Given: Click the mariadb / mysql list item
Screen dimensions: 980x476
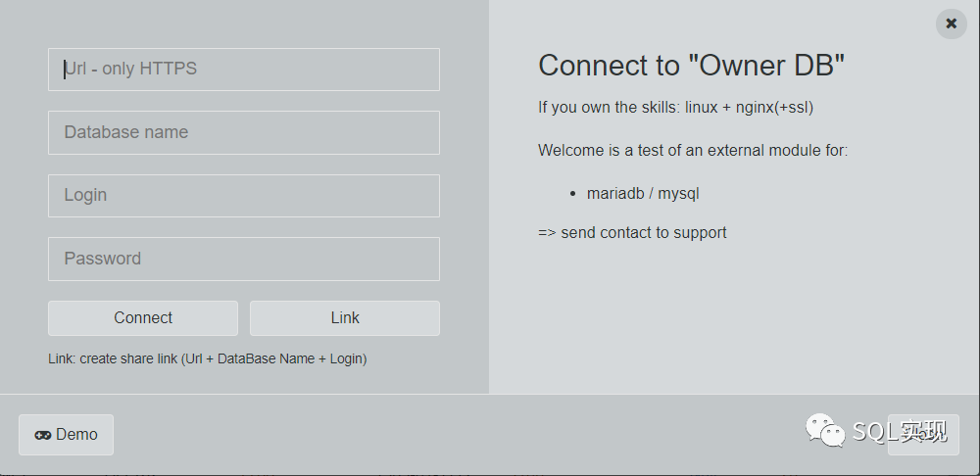Looking at the screenshot, I should tap(643, 194).
